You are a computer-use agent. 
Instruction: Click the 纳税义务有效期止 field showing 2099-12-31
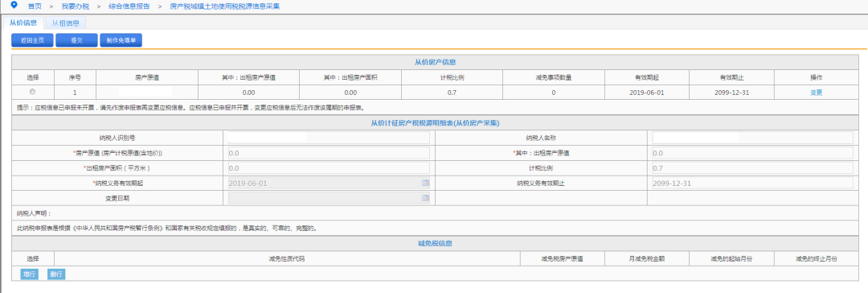coord(753,183)
